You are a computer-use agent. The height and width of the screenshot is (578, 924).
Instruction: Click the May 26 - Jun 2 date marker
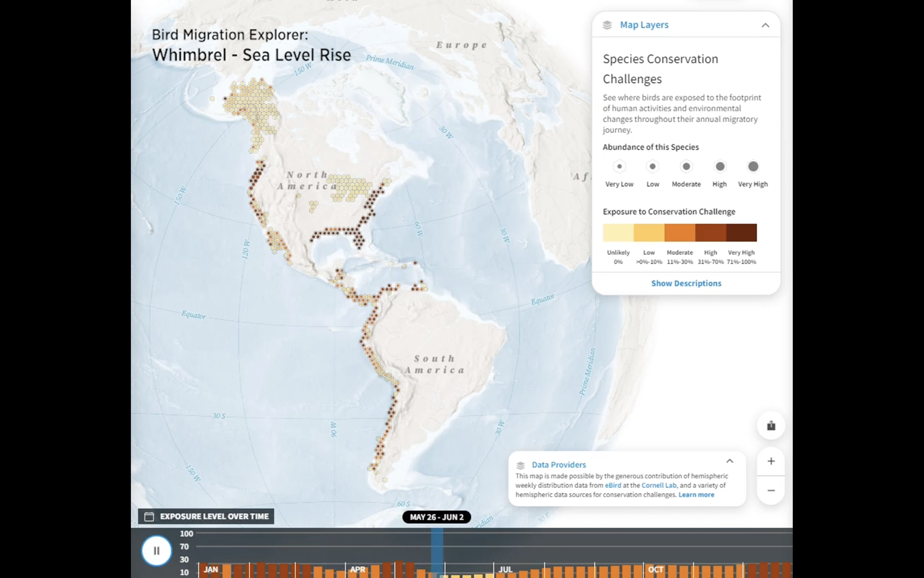[436, 517]
